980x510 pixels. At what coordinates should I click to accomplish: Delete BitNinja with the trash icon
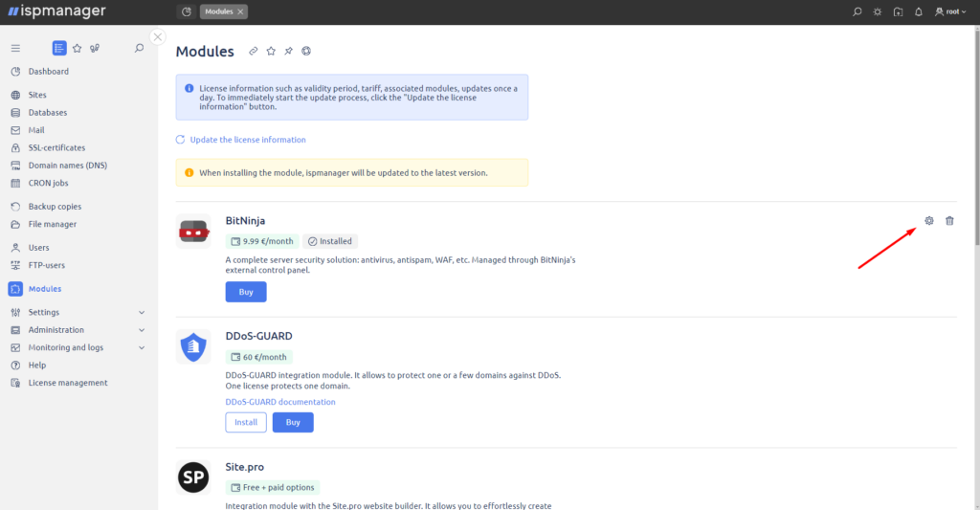(949, 221)
